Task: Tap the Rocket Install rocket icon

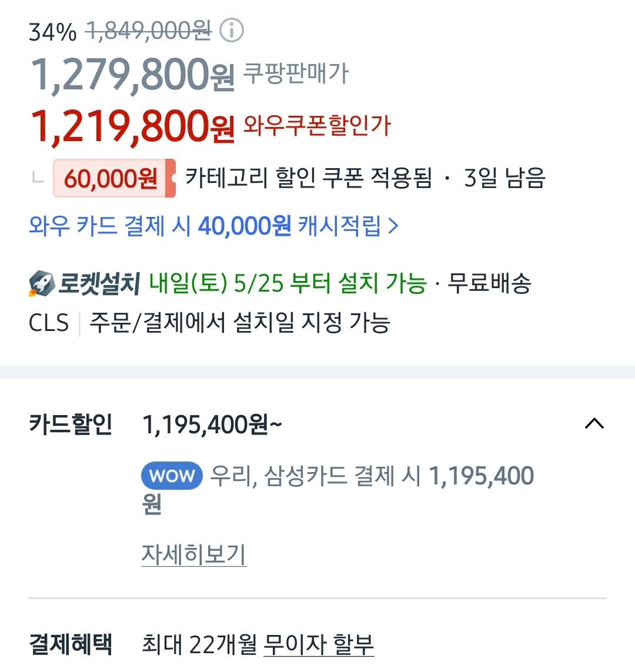Action: coord(41,284)
